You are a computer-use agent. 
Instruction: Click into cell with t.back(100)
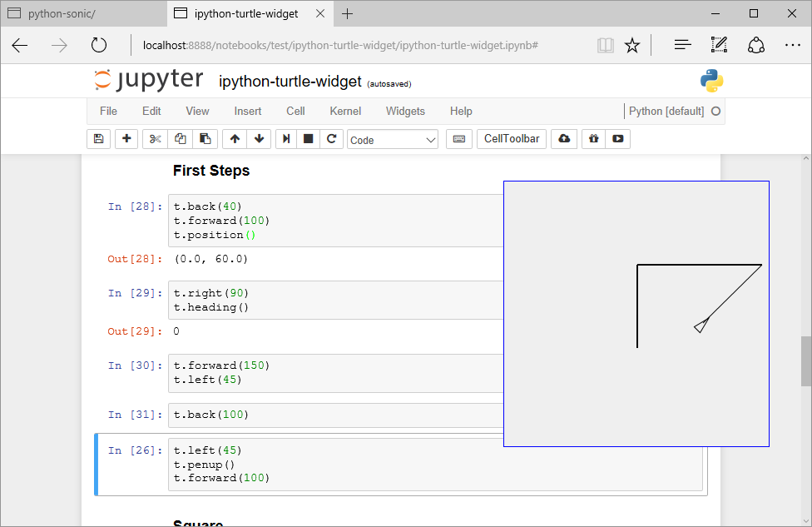tap(336, 415)
